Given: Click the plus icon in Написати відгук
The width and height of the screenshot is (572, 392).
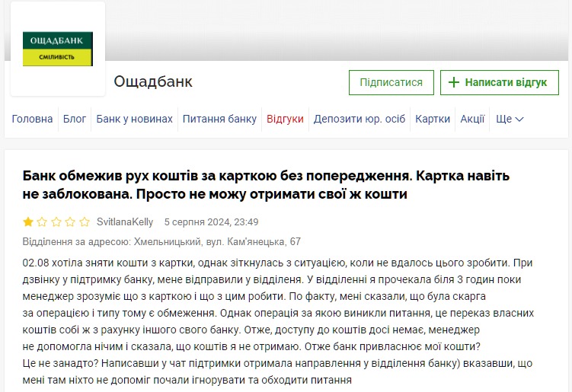Looking at the screenshot, I should [454, 82].
